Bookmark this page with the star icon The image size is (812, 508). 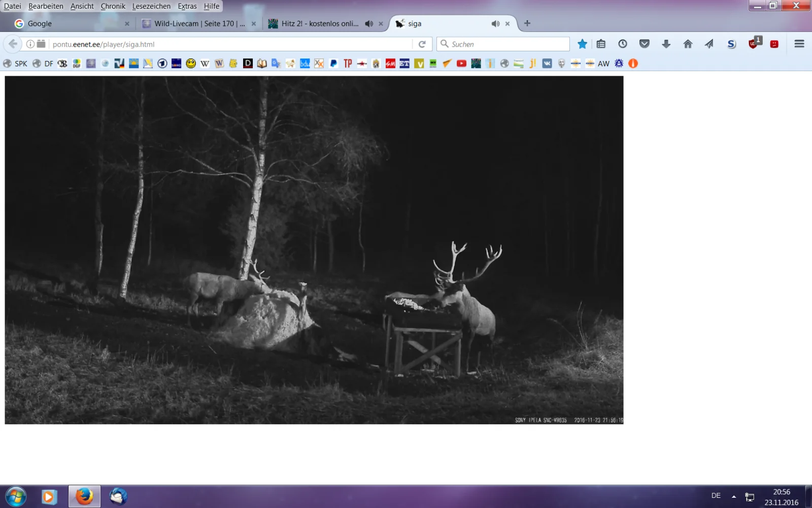tap(582, 44)
